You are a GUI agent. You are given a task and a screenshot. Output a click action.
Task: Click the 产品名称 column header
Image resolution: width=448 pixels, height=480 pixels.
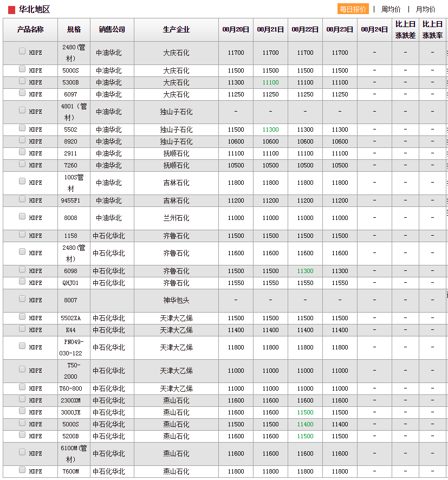point(30,29)
